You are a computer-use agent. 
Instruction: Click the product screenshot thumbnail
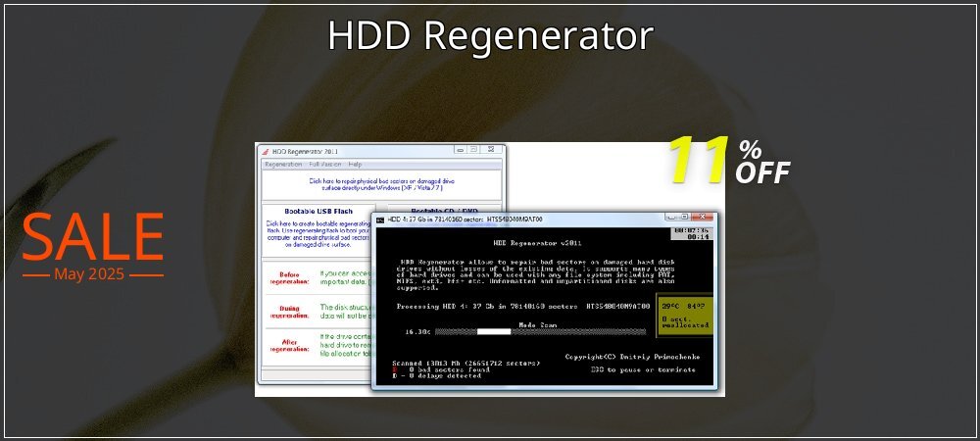490,269
